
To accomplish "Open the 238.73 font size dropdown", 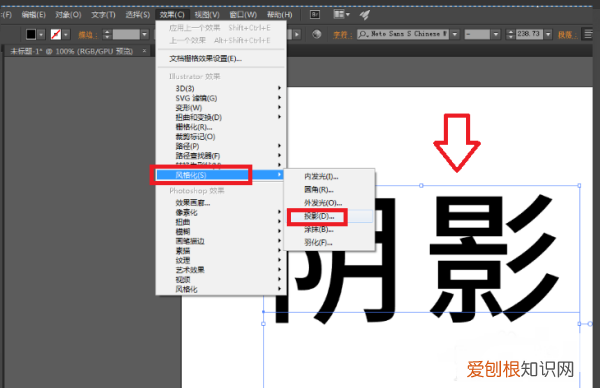I will coord(548,34).
